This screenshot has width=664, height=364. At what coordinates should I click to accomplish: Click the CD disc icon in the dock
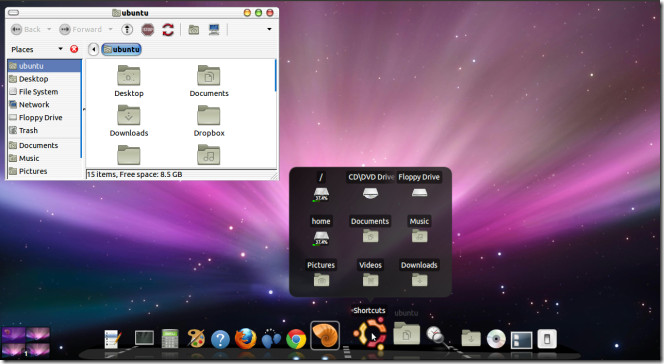[x=496, y=339]
